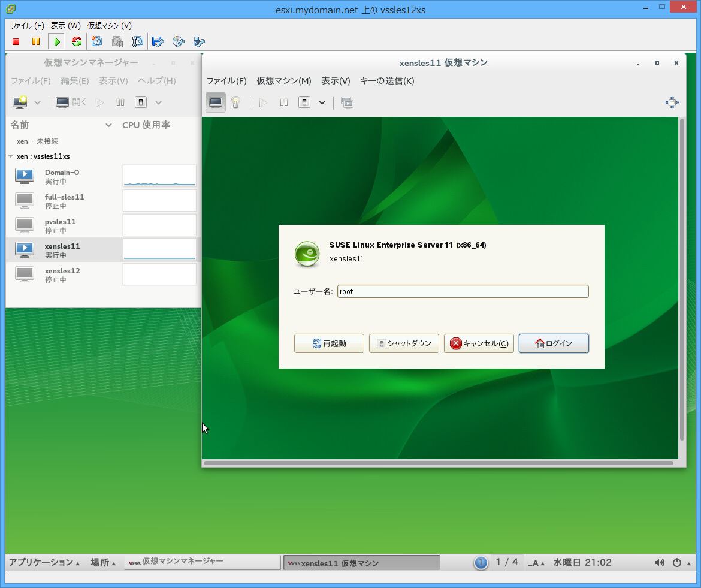Image resolution: width=701 pixels, height=588 pixels.
Task: Take a snapshot using the VMware snapshot icon
Action: click(x=96, y=41)
